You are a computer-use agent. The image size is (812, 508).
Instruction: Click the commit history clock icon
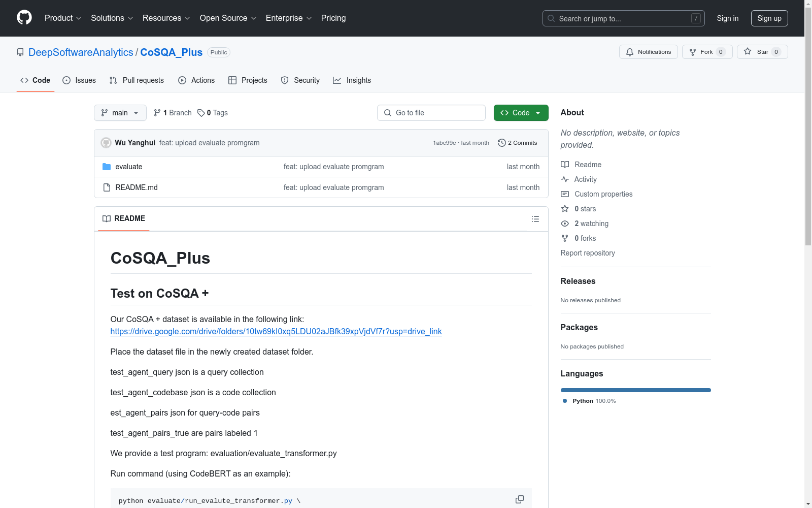click(x=502, y=143)
